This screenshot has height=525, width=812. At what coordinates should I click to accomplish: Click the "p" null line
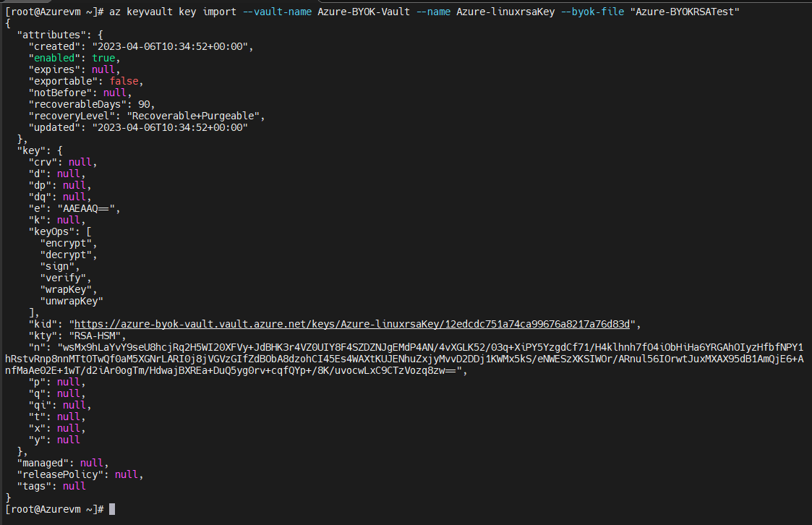tap(56, 382)
